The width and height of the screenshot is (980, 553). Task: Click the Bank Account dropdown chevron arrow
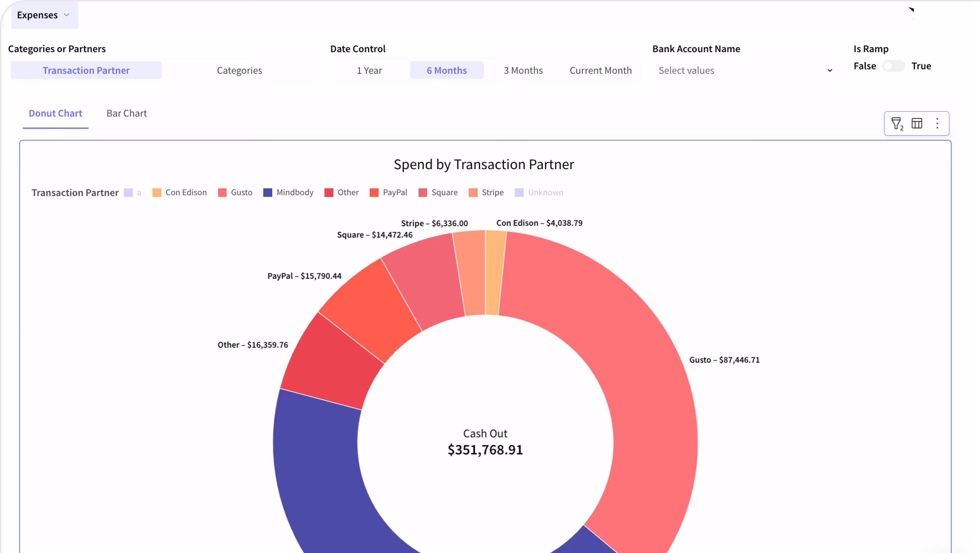click(x=830, y=71)
